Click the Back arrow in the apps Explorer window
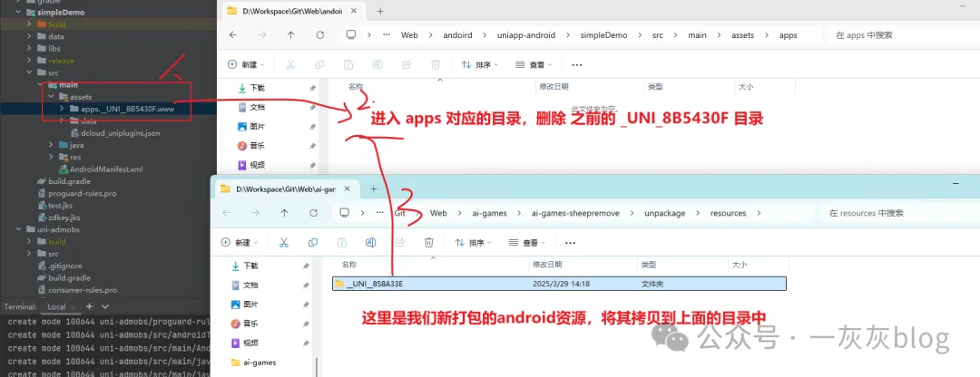 233,35
